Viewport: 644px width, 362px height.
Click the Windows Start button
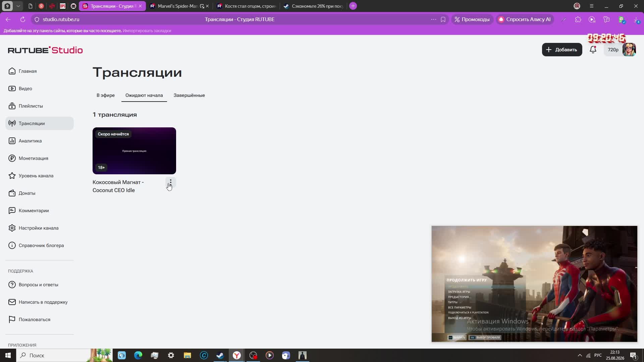[8, 355]
